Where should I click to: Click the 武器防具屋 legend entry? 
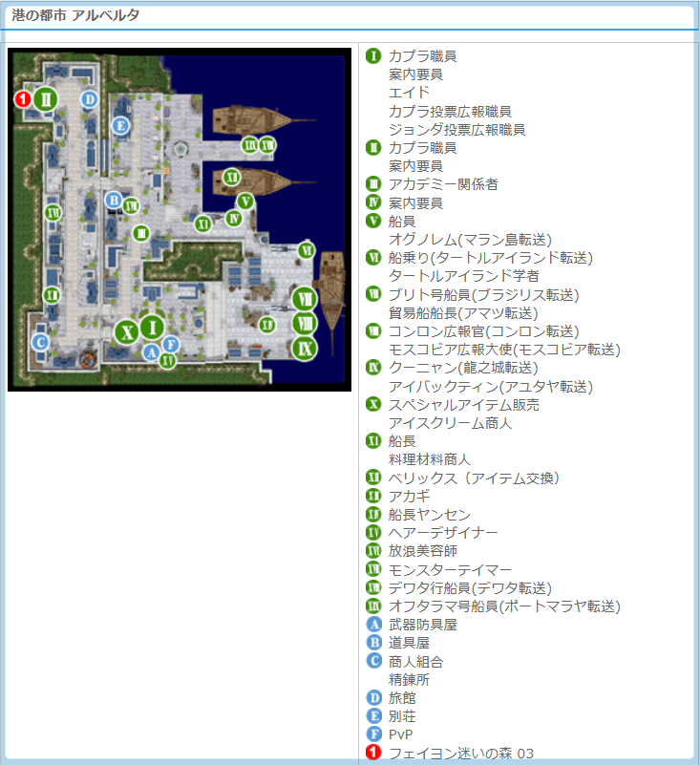pos(422,625)
